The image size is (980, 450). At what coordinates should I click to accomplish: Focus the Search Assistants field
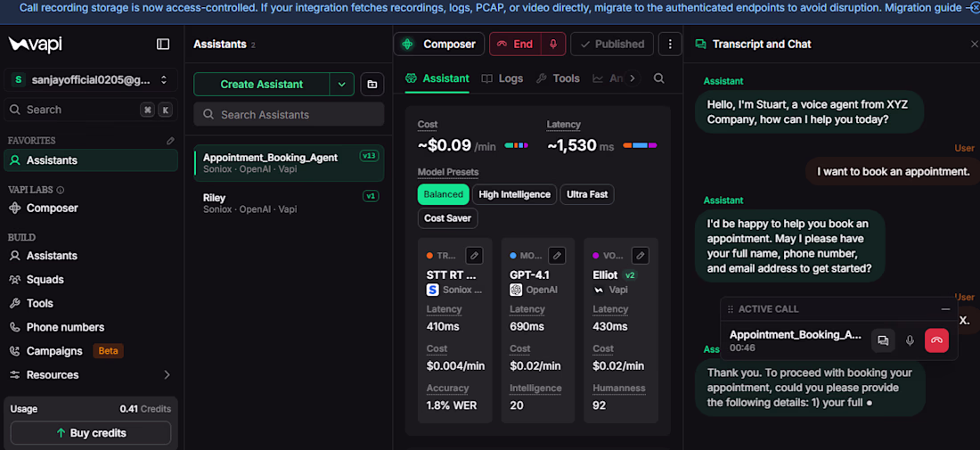pyautogui.click(x=289, y=114)
